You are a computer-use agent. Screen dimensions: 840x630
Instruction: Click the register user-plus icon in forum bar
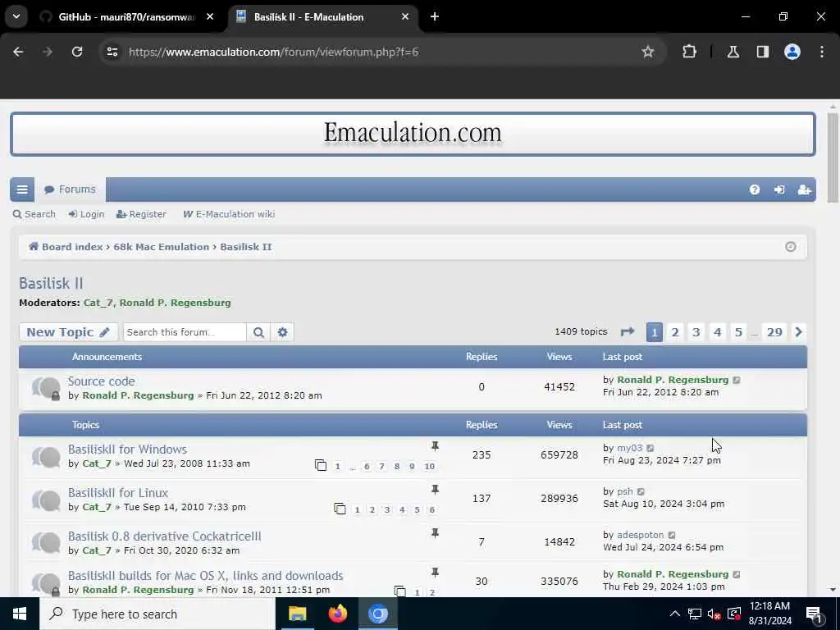coord(804,189)
